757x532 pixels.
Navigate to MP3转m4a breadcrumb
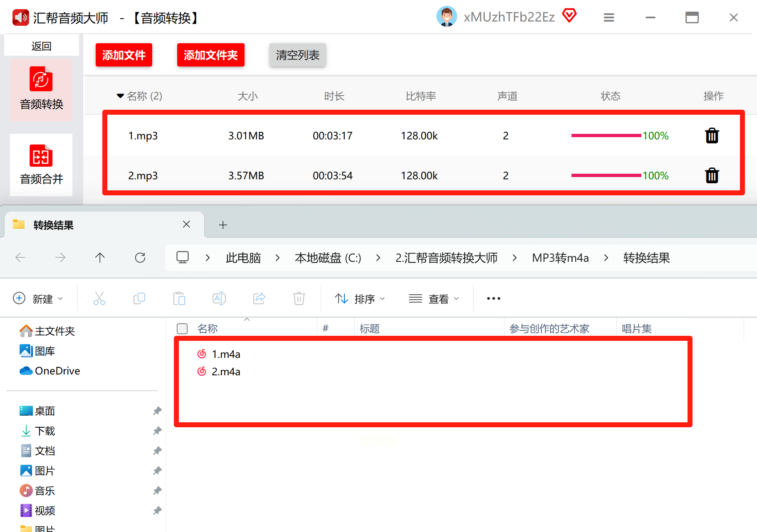560,258
